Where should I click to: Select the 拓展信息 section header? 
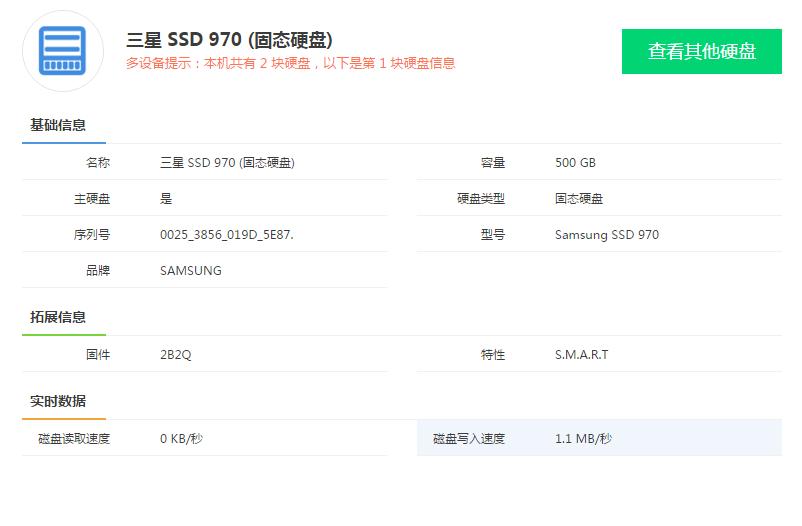58,318
